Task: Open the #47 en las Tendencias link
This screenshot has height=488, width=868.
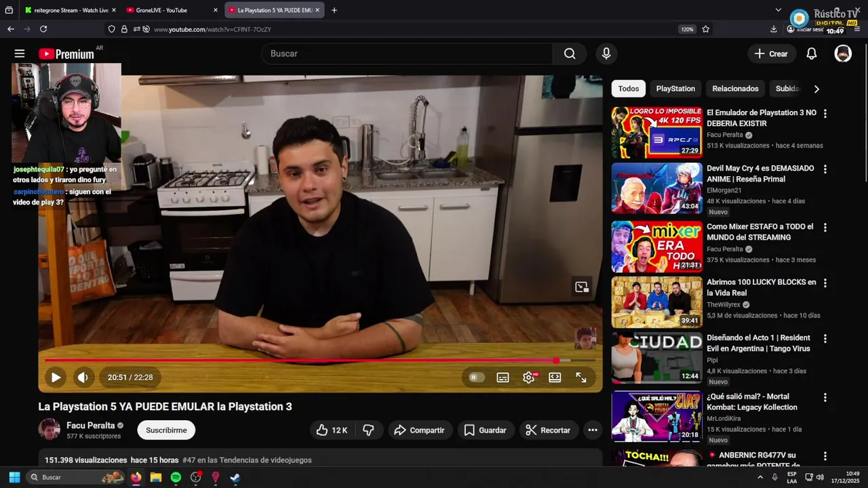Action: coord(247,460)
